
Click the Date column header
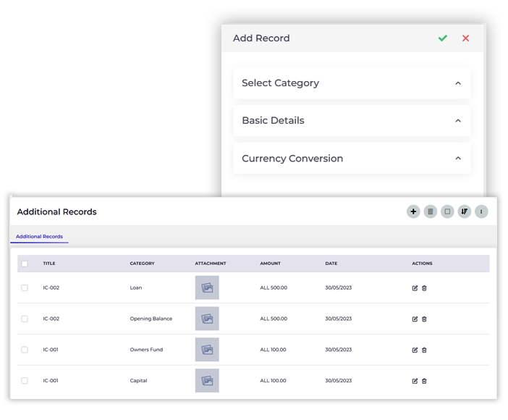tap(331, 264)
